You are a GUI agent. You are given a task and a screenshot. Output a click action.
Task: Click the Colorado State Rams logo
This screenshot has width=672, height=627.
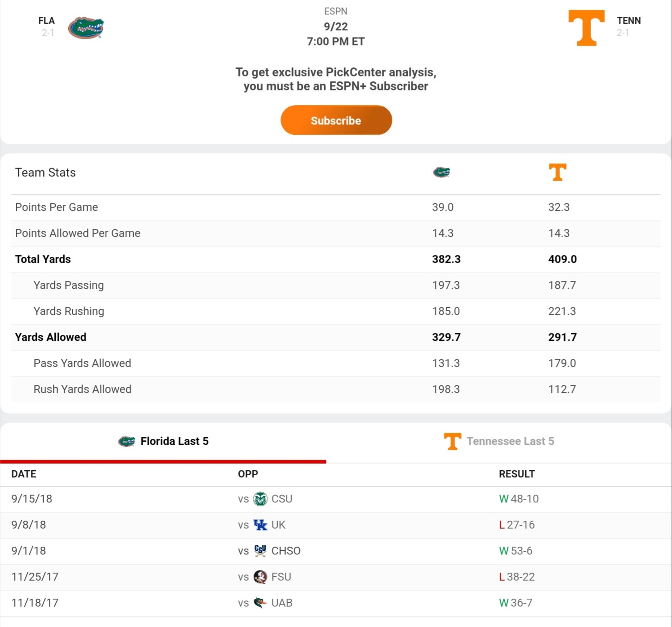click(260, 499)
